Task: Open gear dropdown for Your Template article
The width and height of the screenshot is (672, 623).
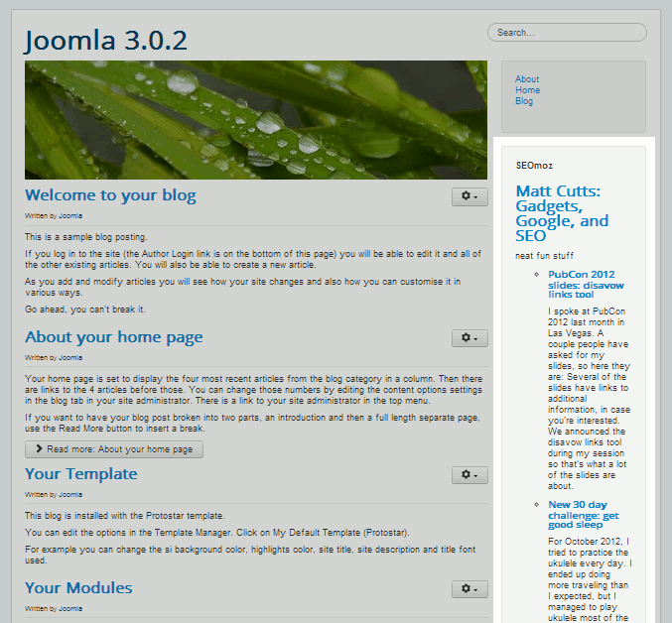Action: click(x=470, y=475)
